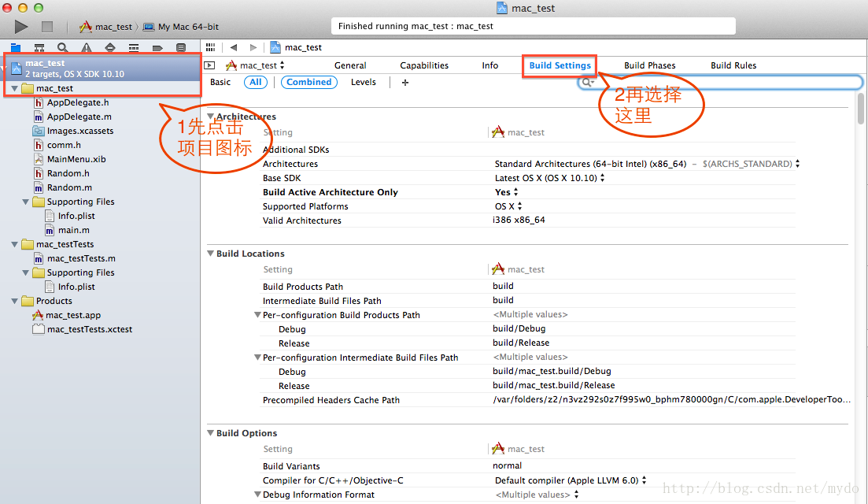The height and width of the screenshot is (504, 868).
Task: Stop the running build with the Stop button
Action: [47, 26]
